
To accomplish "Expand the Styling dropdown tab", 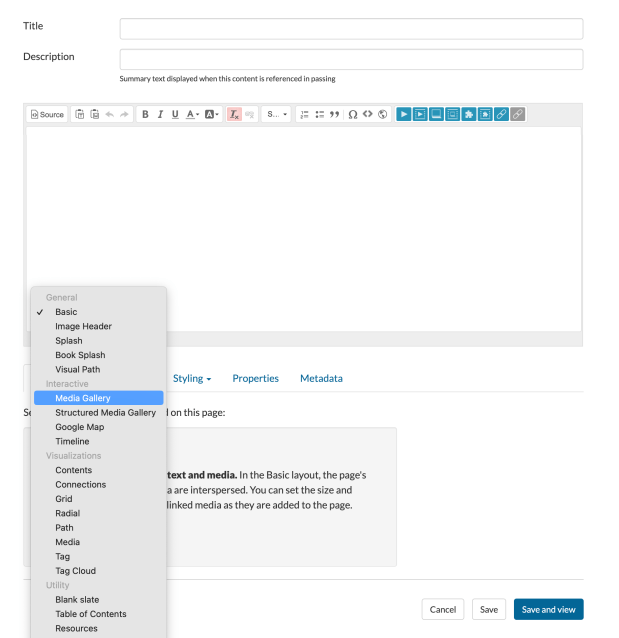I will pyautogui.click(x=192, y=378).
